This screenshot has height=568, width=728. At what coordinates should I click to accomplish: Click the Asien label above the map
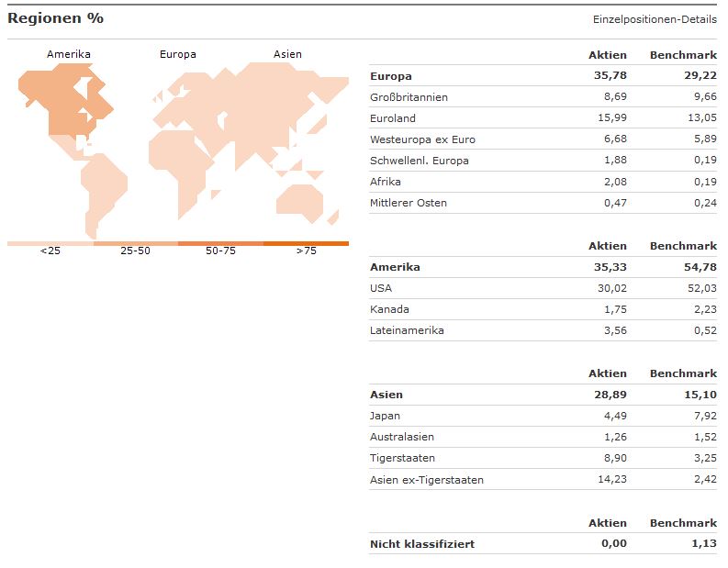[x=287, y=54]
